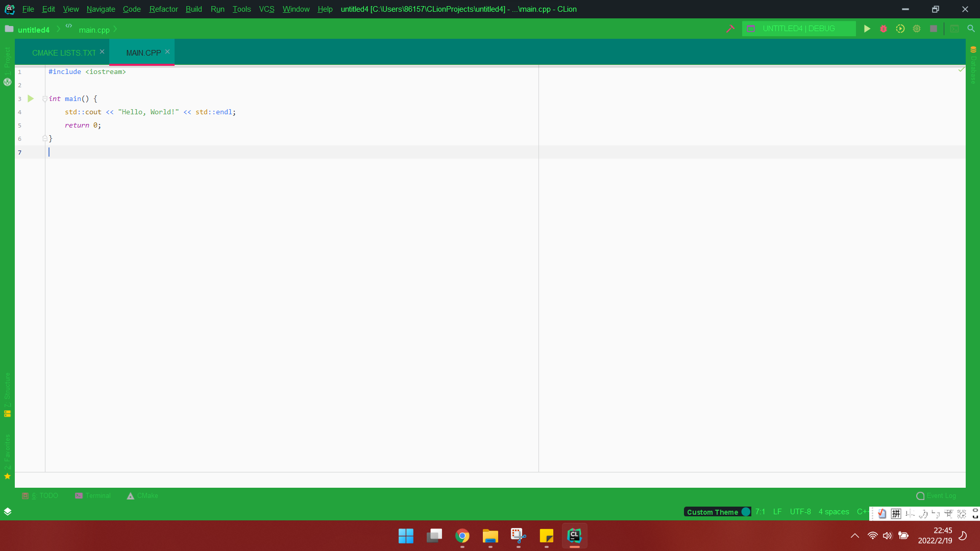Open the UTF-8 encoding selector
The image size is (980, 551).
click(800, 512)
